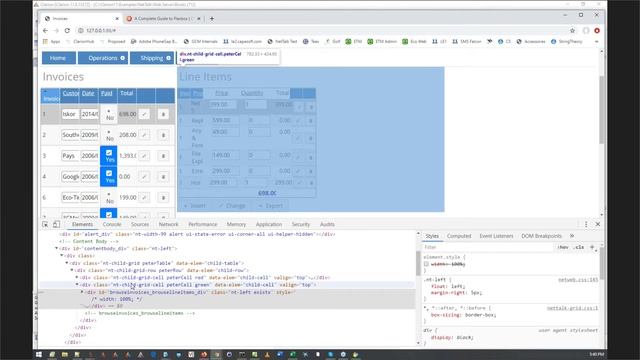Uncheck Paid checkbox on invoice 4

109,173
